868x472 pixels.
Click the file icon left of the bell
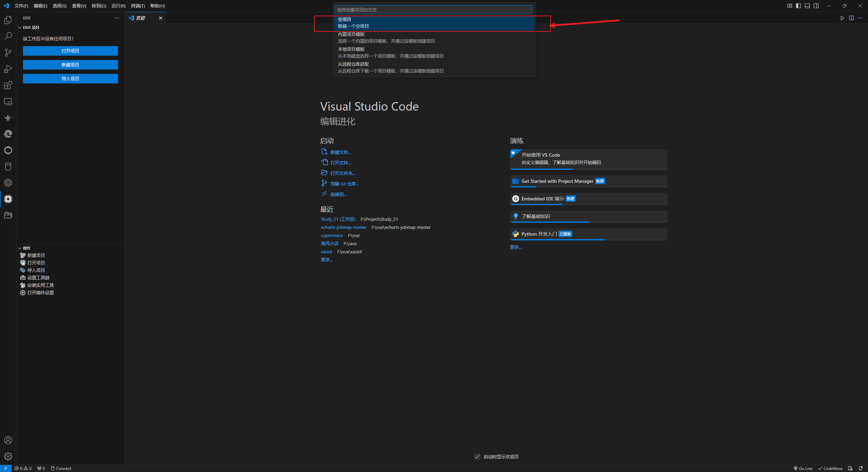pyautogui.click(x=850, y=468)
